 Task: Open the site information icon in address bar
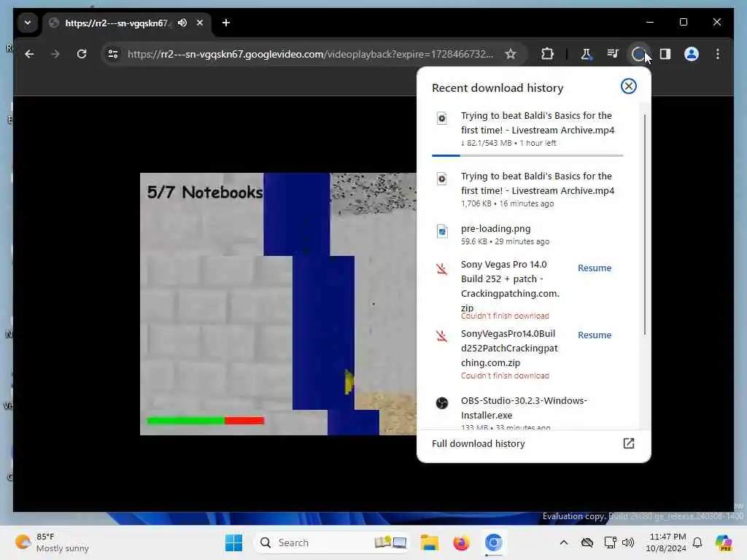coord(113,54)
